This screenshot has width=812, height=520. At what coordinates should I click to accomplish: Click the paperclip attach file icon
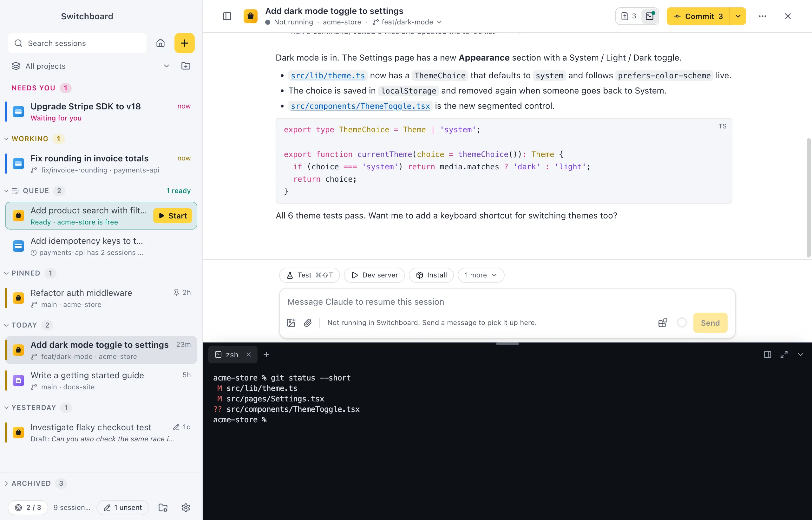pos(308,323)
